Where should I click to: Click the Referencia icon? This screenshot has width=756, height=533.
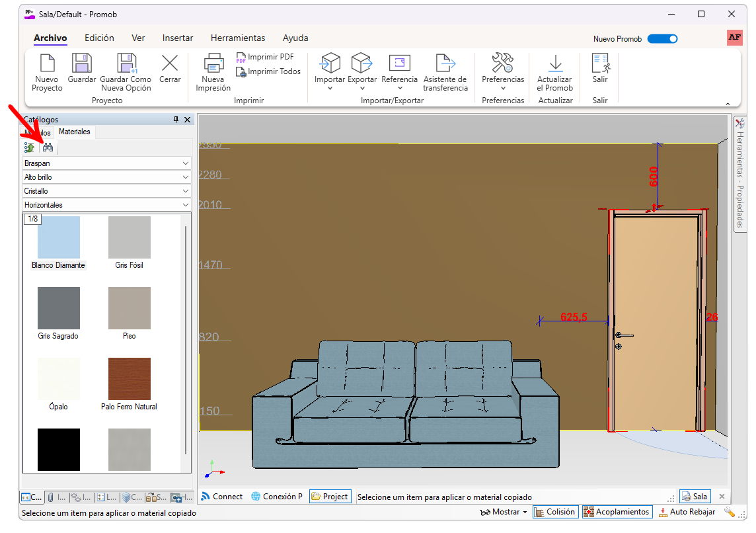399,63
